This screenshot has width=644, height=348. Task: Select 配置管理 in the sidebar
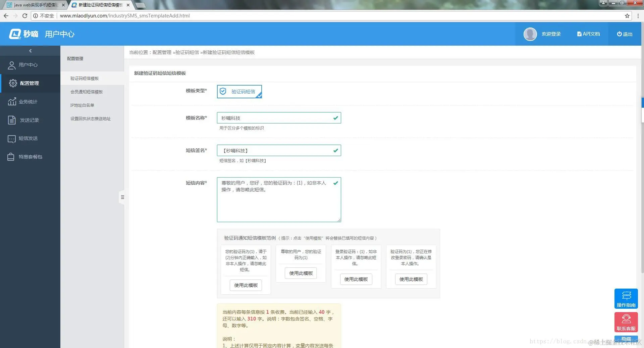pos(30,83)
